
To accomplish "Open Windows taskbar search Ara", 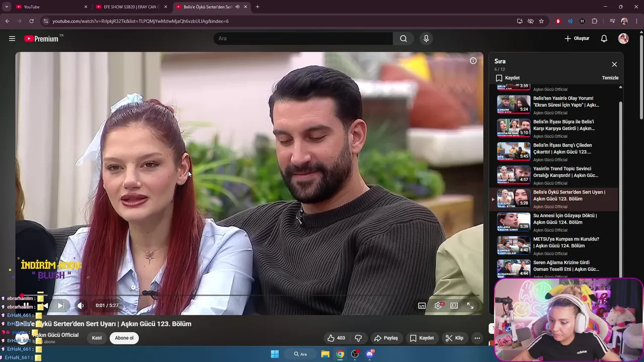I will point(300,354).
